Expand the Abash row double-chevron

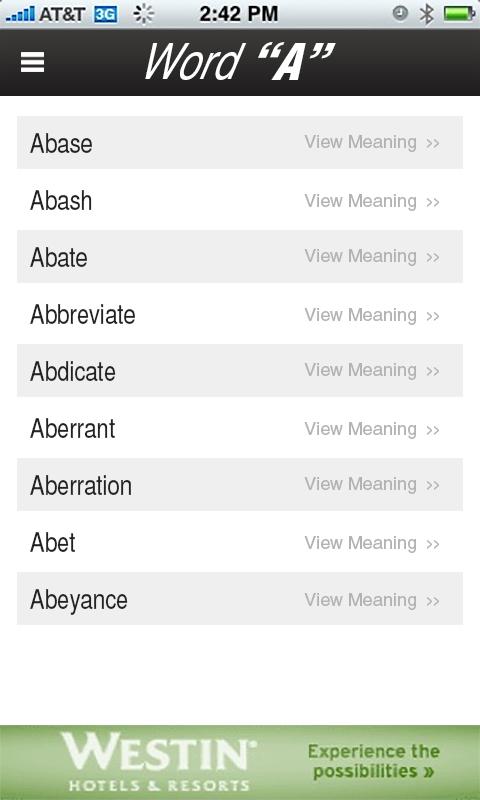pos(433,202)
